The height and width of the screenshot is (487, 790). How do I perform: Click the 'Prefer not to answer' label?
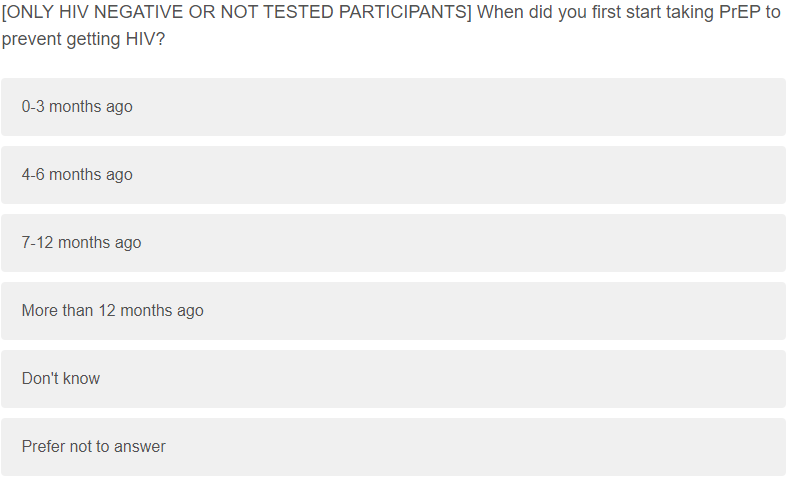(x=94, y=447)
